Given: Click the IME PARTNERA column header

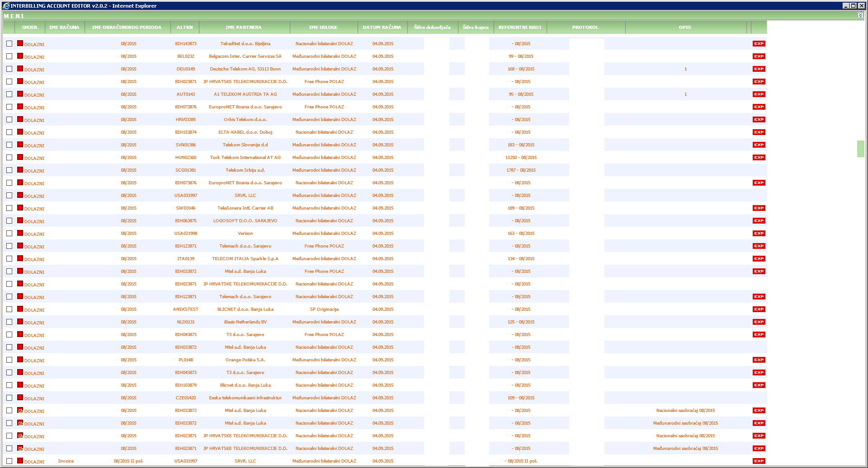Looking at the screenshot, I should (x=244, y=27).
